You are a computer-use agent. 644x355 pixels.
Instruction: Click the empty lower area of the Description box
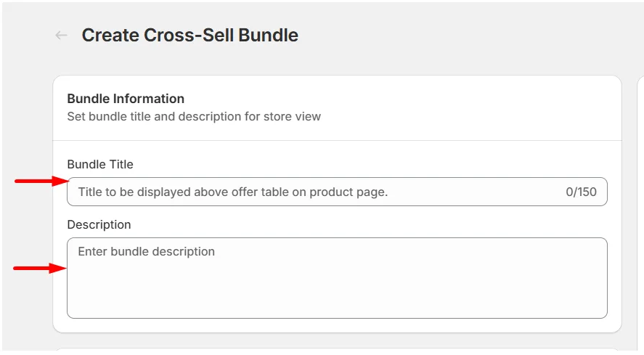pos(337,296)
